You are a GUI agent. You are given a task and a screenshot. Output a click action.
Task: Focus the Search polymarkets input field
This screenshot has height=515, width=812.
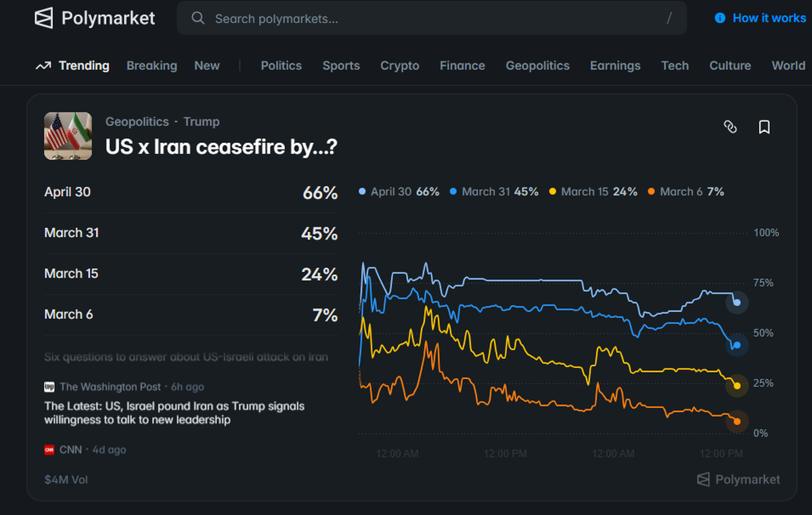click(433, 18)
